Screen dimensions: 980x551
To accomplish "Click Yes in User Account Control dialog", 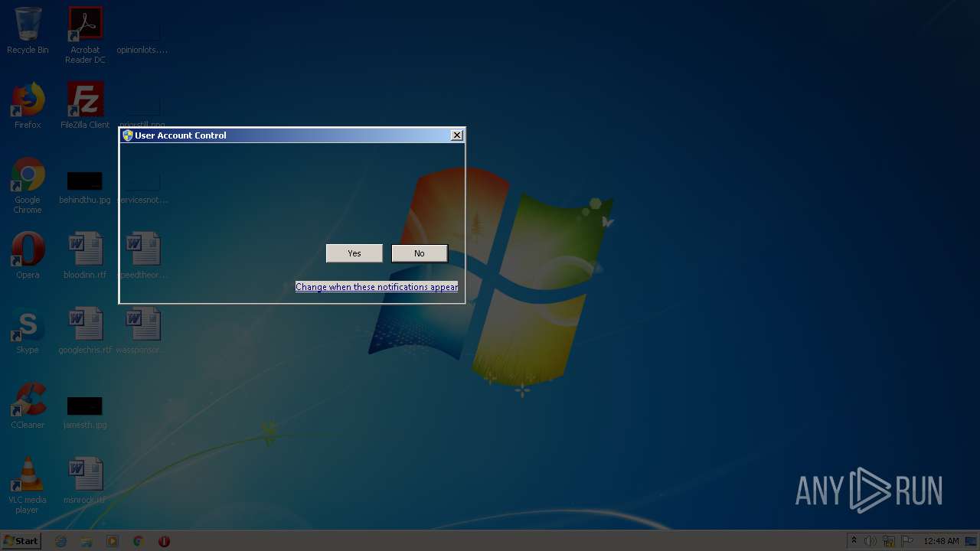I will (354, 253).
